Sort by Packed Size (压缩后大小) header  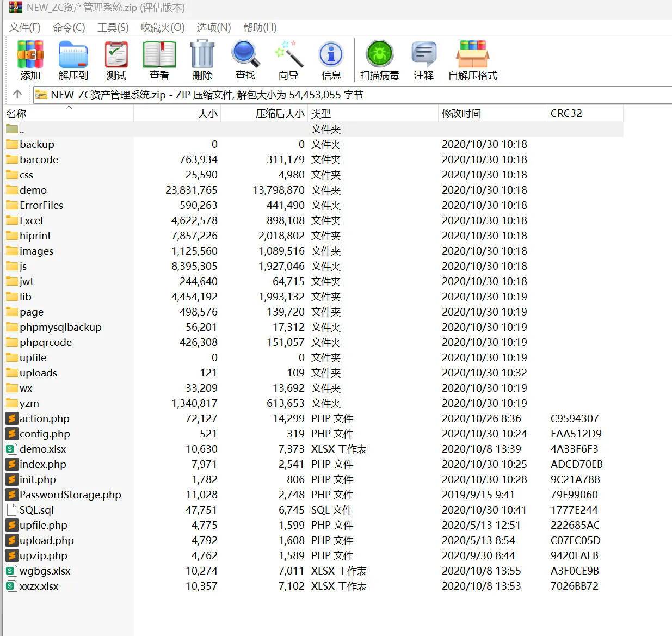264,113
